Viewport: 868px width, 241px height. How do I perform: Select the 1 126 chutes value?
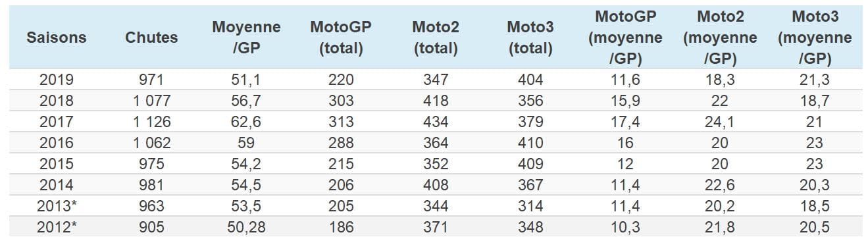coord(151,122)
